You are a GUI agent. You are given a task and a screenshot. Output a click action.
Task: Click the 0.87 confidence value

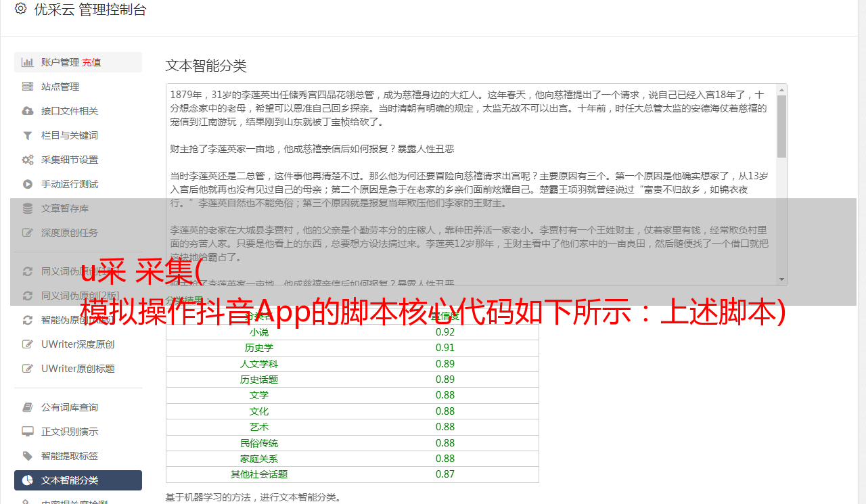445,474
